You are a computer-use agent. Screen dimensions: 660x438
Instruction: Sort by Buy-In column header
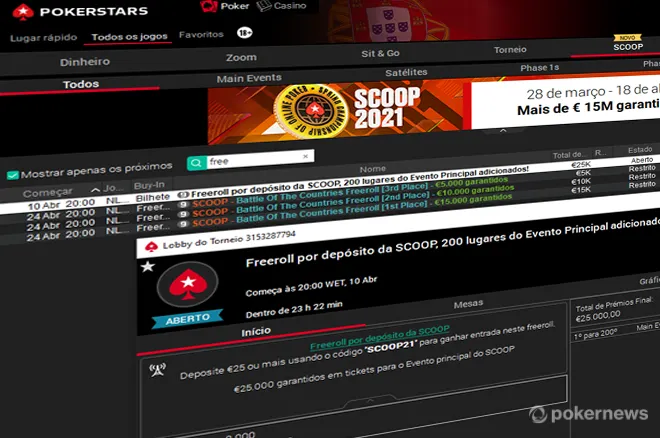(149, 185)
